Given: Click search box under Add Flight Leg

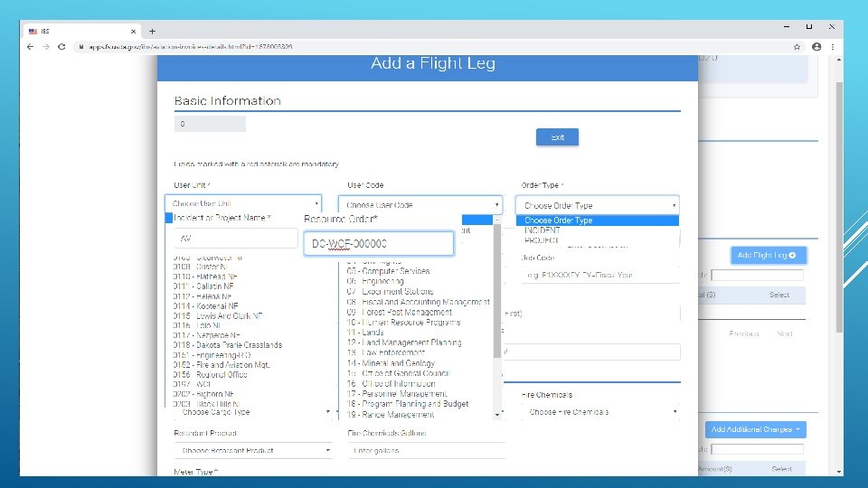Looking at the screenshot, I should click(x=757, y=275).
